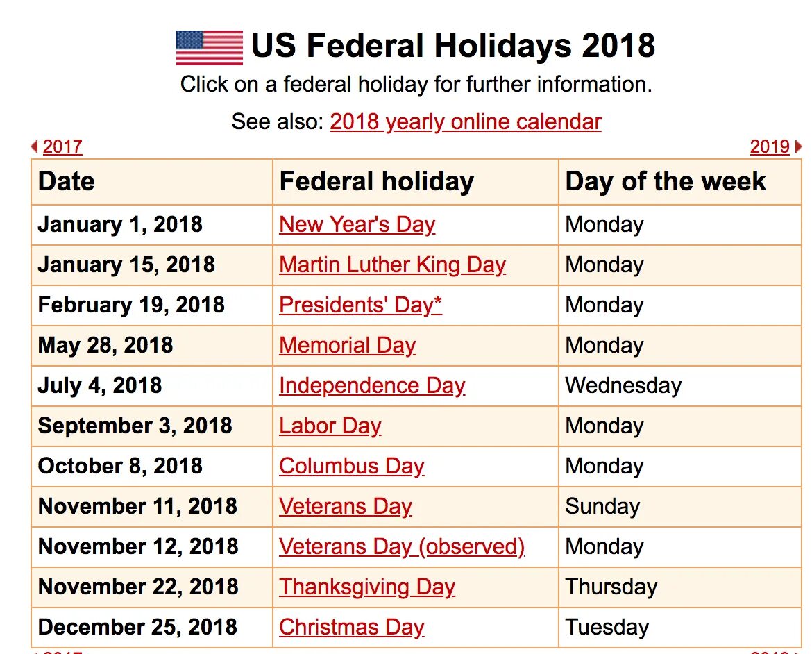Open the Columbus Day link

click(351, 466)
